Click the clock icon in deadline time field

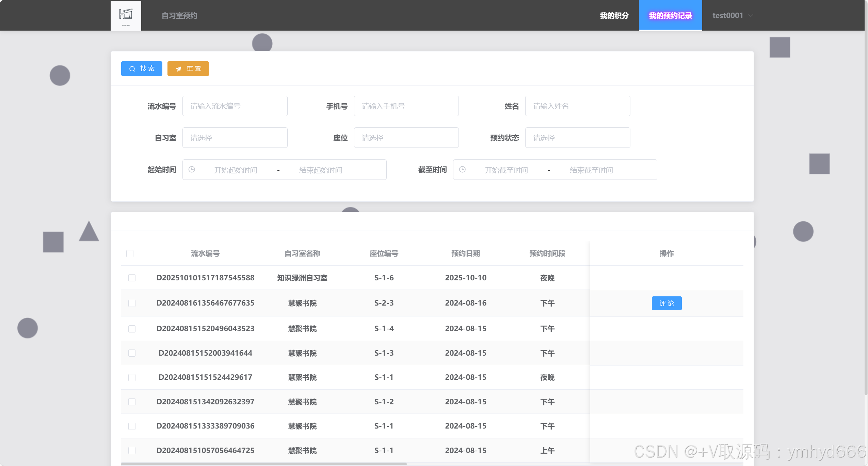pos(462,170)
